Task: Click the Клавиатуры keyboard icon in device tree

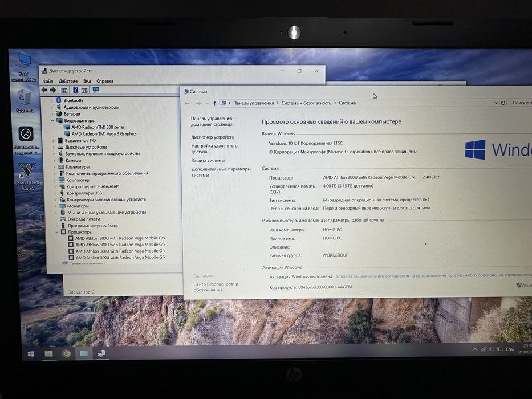Action: point(61,167)
